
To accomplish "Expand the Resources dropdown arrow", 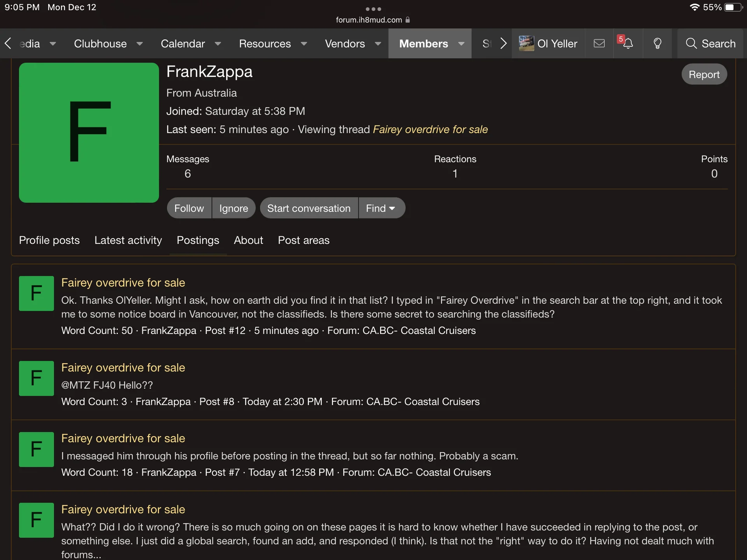I will click(304, 44).
